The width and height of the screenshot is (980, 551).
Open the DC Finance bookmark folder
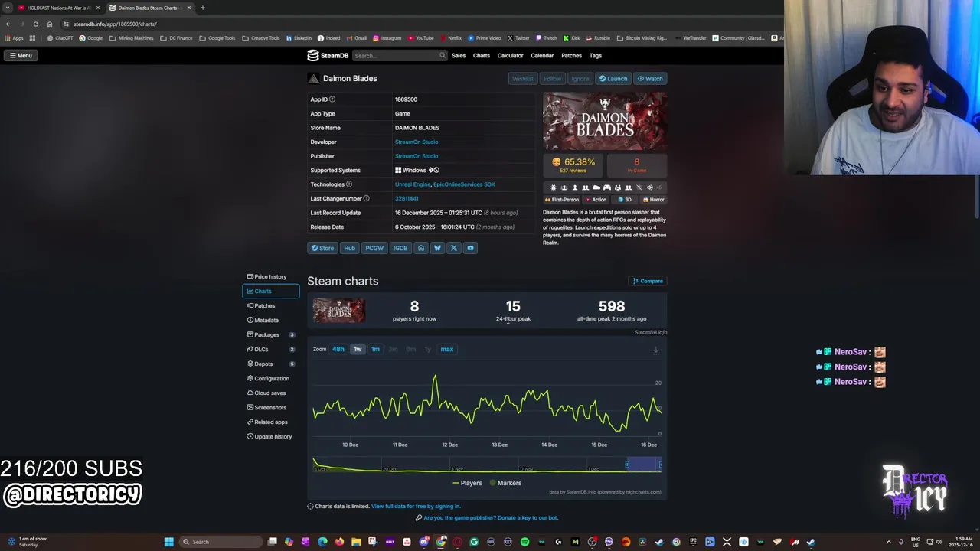coord(176,37)
